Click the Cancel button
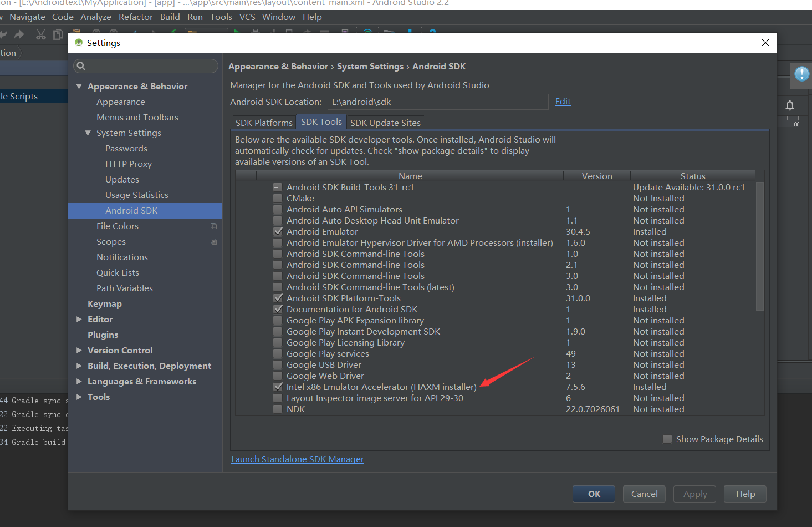 tap(644, 494)
